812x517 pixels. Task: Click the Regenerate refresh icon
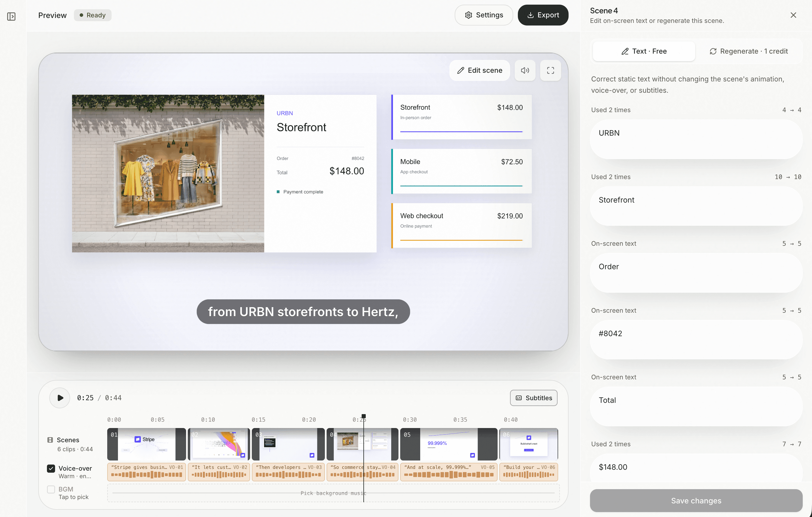click(x=713, y=51)
